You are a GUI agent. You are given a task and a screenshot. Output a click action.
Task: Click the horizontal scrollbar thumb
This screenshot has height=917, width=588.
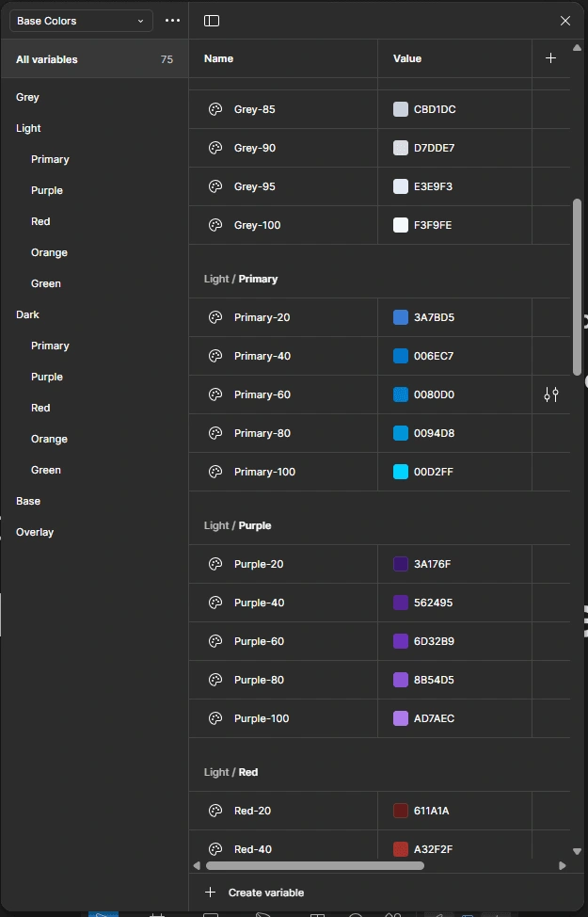(x=315, y=865)
